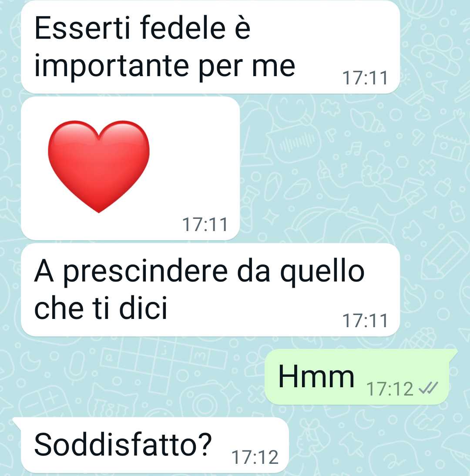Tap the word 'quello' in the third message
This screenshot has width=470, height=476.
coord(322,272)
